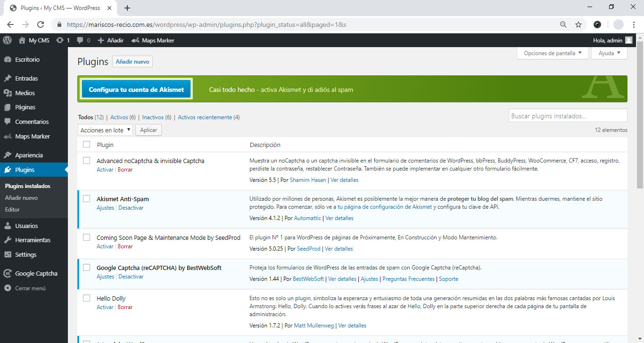
Task: Click Desactivar under Akismet Anti-Spam
Action: [x=131, y=208]
